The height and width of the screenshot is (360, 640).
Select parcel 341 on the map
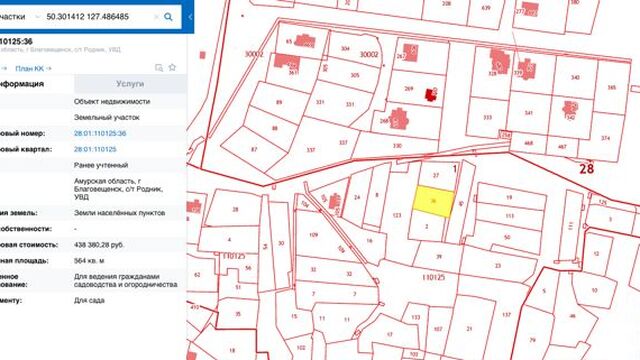tap(529, 113)
